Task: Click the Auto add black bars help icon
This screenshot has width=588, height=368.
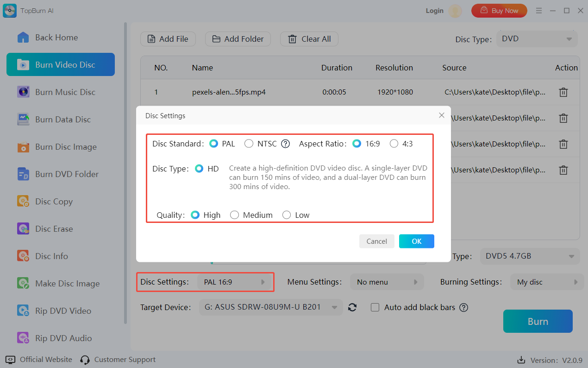Action: pos(463,307)
